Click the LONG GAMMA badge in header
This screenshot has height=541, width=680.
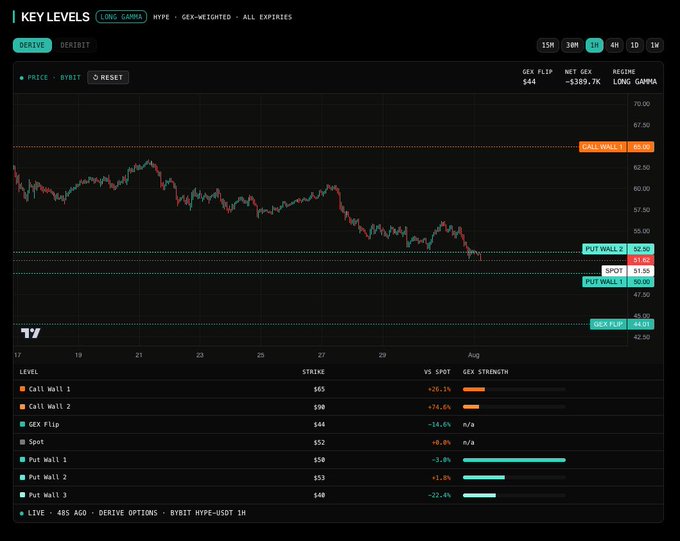click(x=121, y=17)
